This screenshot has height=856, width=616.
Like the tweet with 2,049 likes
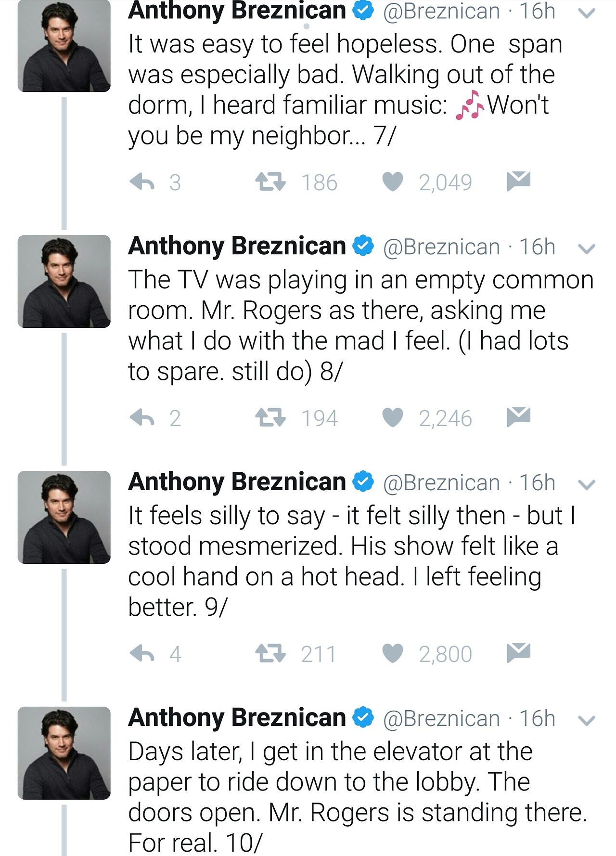pyautogui.click(x=393, y=182)
